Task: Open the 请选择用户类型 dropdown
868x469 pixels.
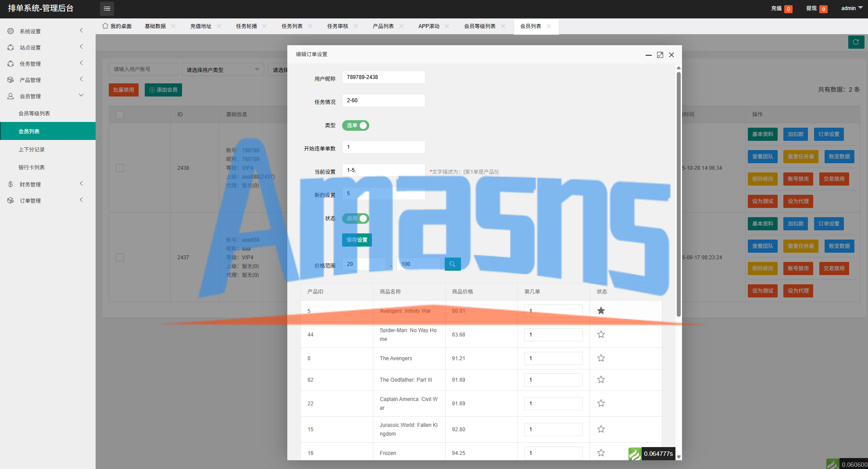Action: tap(222, 70)
